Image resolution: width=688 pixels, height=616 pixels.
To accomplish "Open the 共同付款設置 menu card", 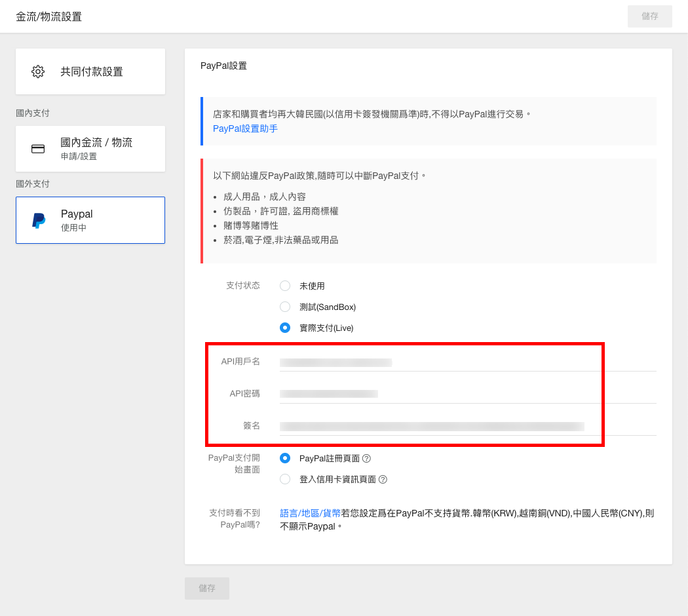I will click(90, 71).
